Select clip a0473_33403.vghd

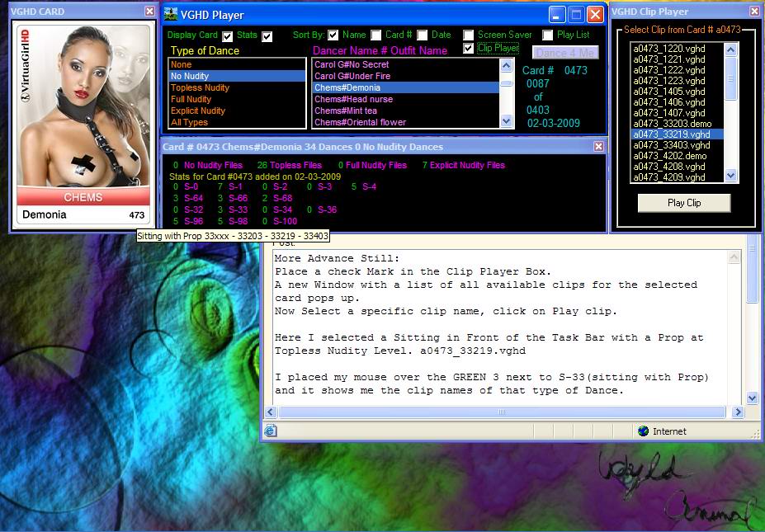point(678,145)
